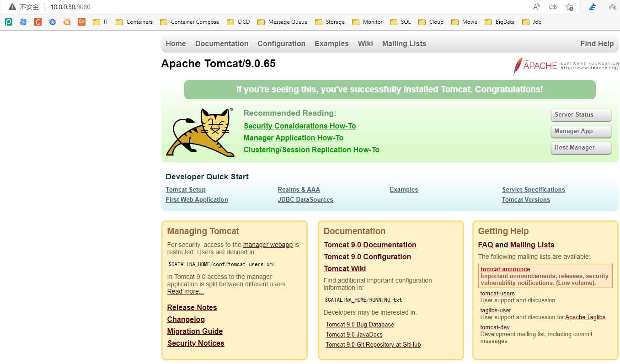Click Find Help in navigation bar
Image resolution: width=620 pixels, height=364 pixels.
coord(597,43)
